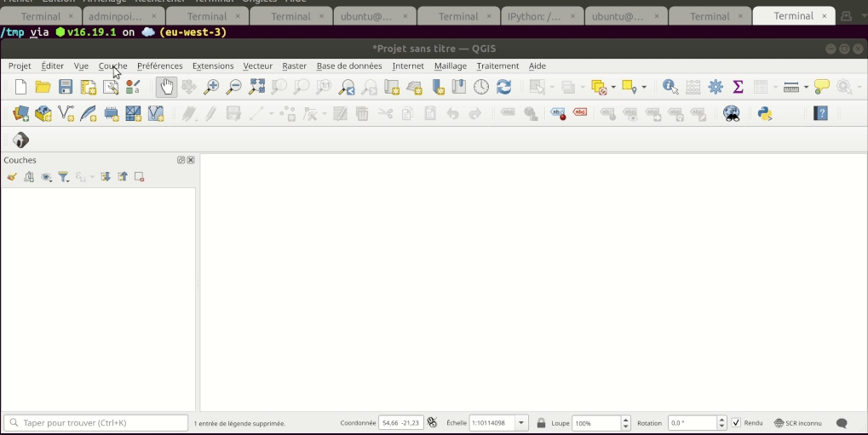The image size is (868, 435).
Task: Select the Zoom out magnifier tool
Action: (x=234, y=87)
